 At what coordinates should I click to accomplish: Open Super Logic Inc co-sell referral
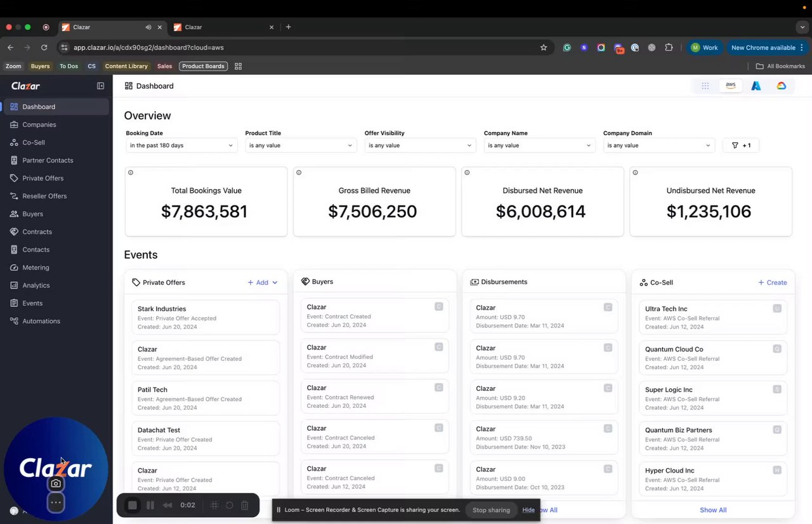(713, 398)
